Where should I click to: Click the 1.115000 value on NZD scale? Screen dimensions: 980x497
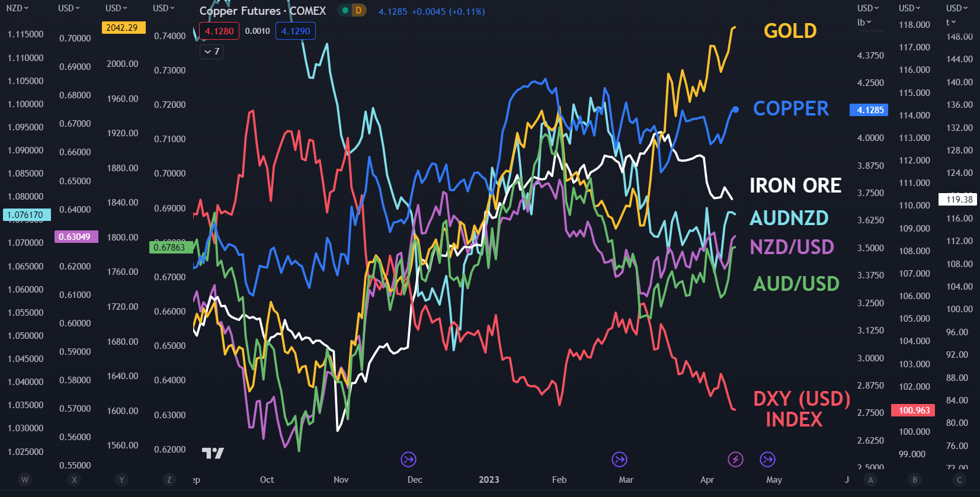click(25, 34)
